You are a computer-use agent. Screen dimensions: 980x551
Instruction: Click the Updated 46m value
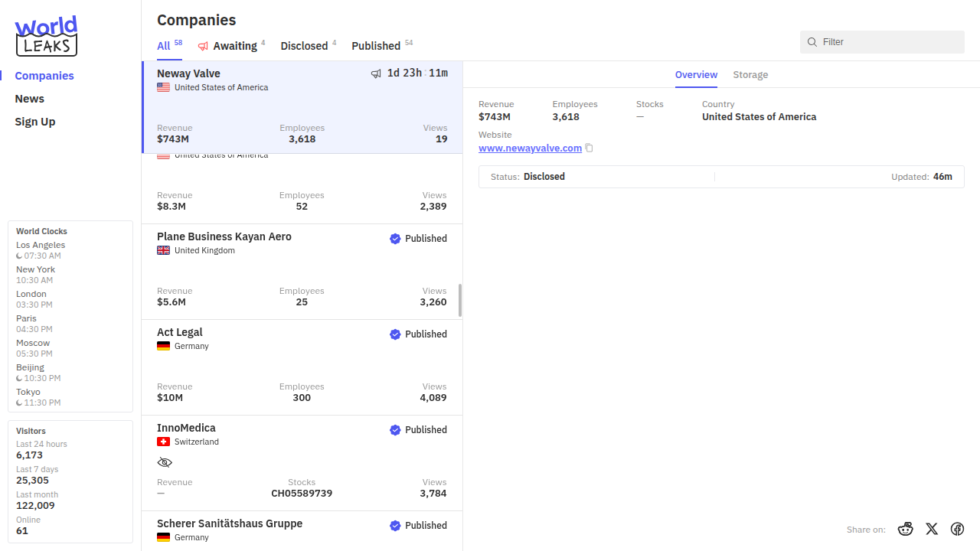pos(942,177)
